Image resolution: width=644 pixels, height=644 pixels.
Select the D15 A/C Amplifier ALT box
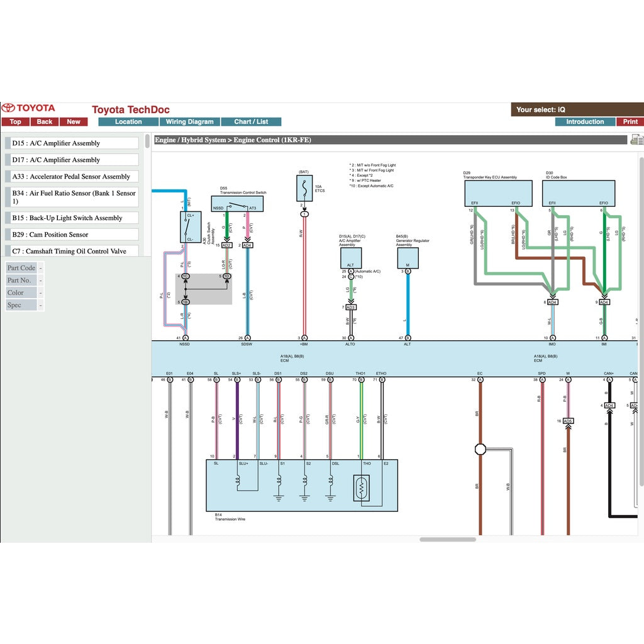point(351,257)
